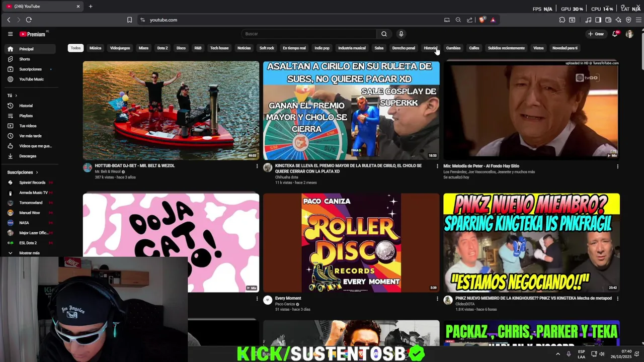Select the Subidos recientemente chip
The height and width of the screenshot is (362, 644).
506,48
